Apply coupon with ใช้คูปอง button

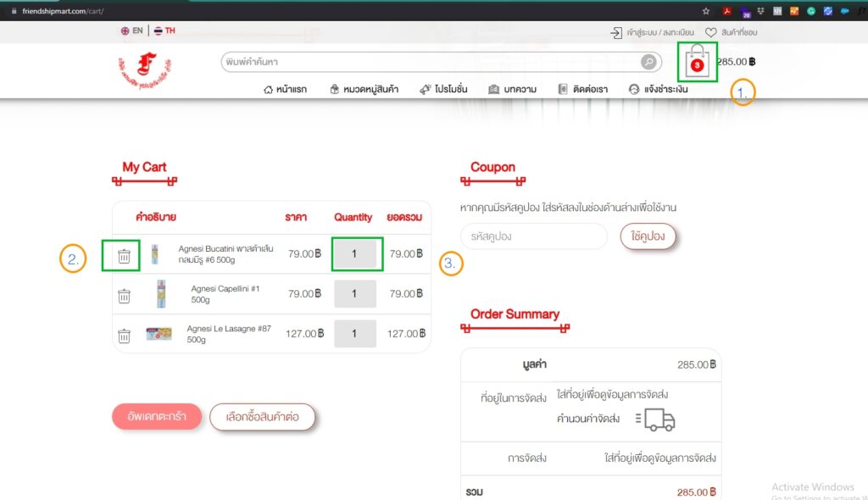coord(648,236)
